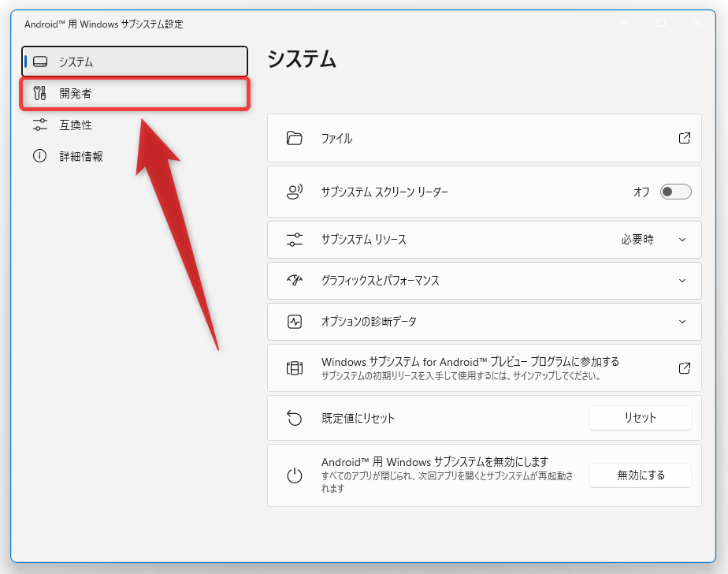Click the グラフィックスとパフォーマンス label

pos(381,281)
